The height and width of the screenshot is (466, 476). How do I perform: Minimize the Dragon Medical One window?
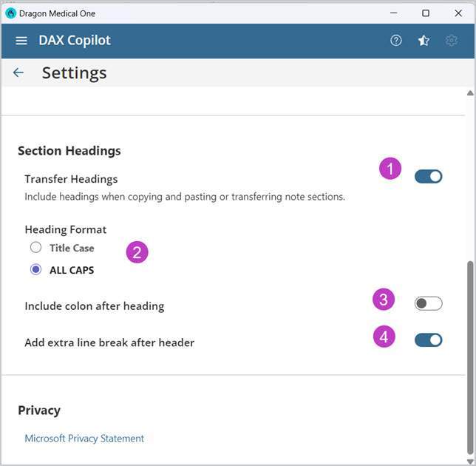(394, 13)
